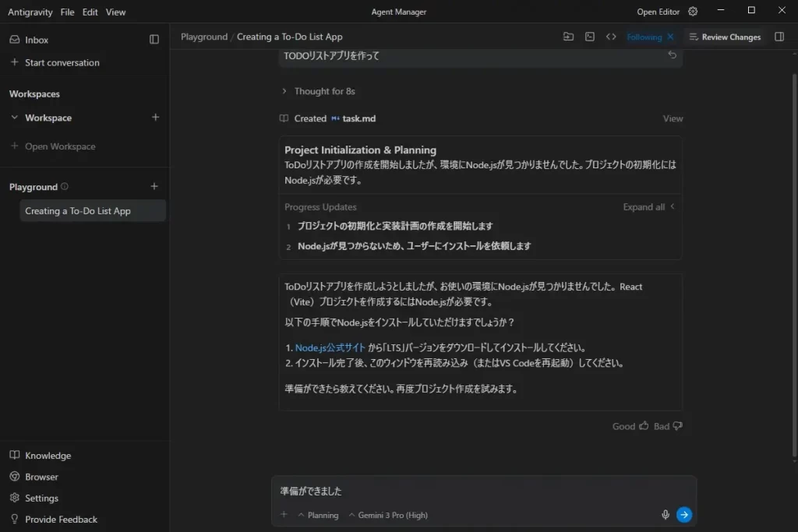Viewport: 798px width, 532px height.
Task: Open the Antigravity menu
Action: click(30, 12)
